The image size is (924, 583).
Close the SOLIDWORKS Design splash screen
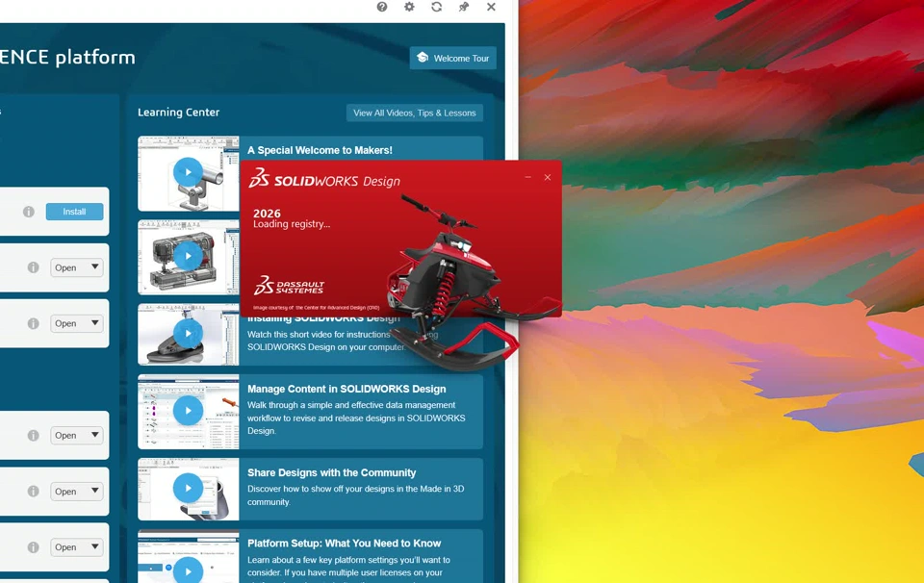(548, 177)
